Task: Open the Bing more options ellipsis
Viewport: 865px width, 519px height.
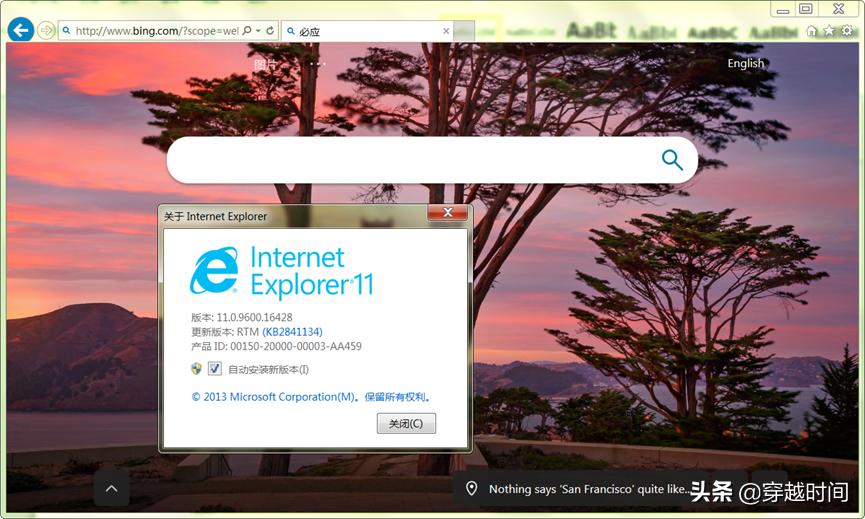Action: coord(317,64)
